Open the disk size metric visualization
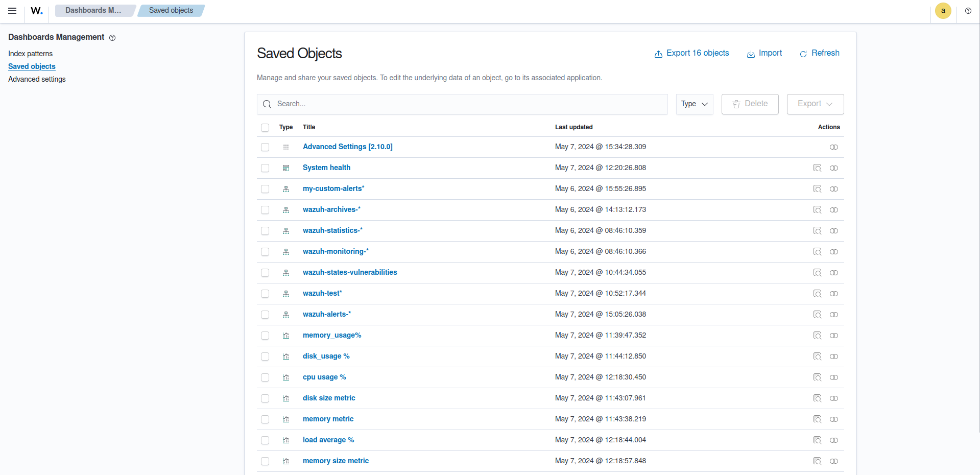 329,398
